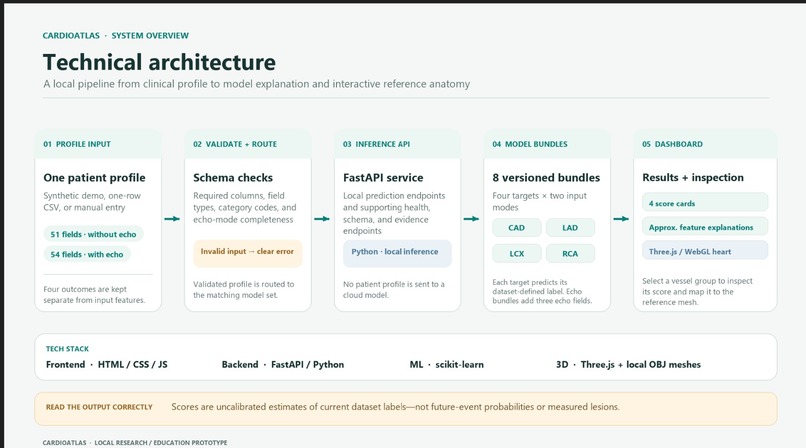806x448 pixels.
Task: Click the 'Results + inspection' title
Action: 693,178
